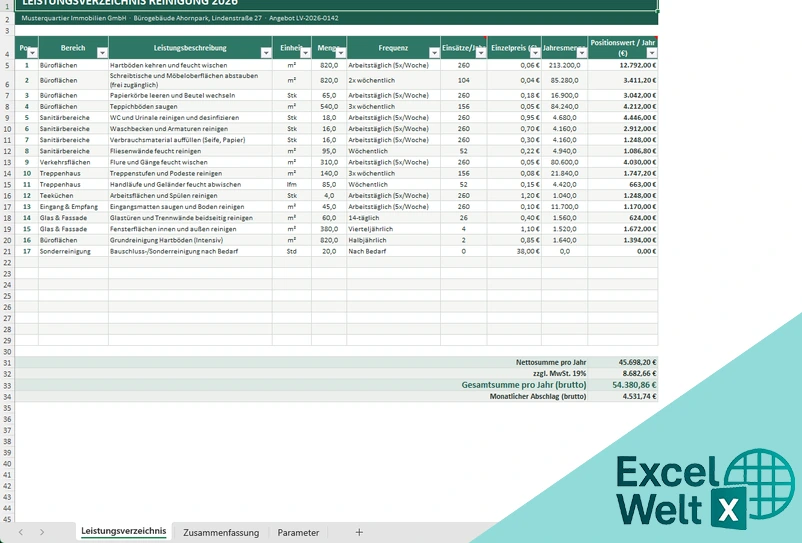
Task: Open the Menge column filter dropdown
Action: [x=341, y=53]
